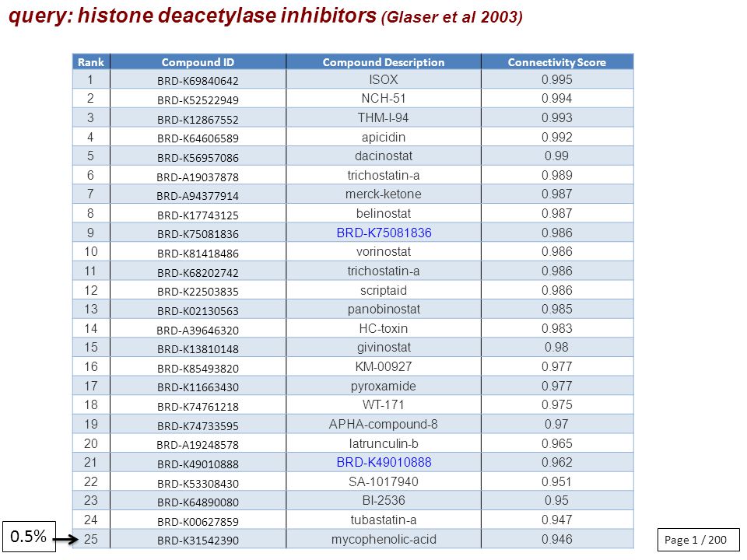Select compound ID BRD-A19037878
The height and width of the screenshot is (560, 747).
(198, 177)
